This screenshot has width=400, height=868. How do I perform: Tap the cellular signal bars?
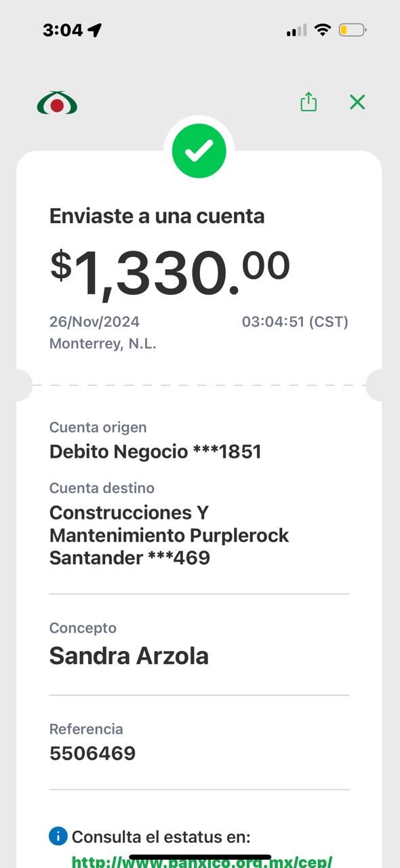(x=296, y=30)
